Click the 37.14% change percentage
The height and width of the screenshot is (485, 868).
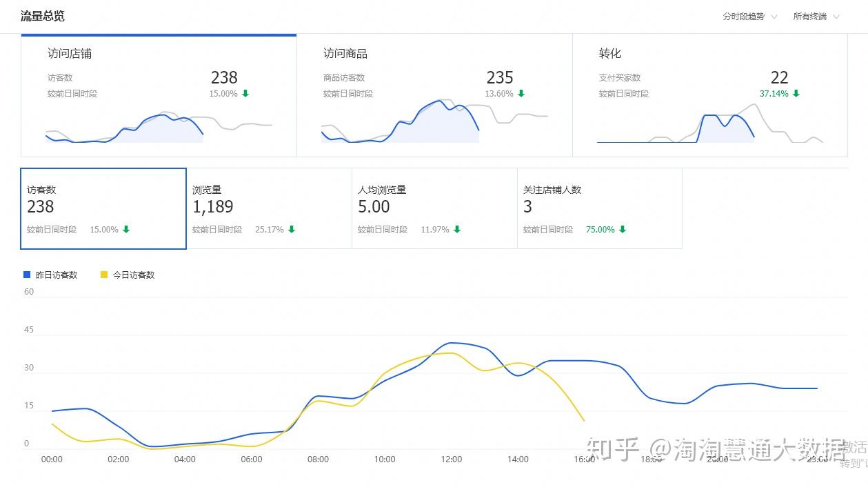pyautogui.click(x=774, y=94)
